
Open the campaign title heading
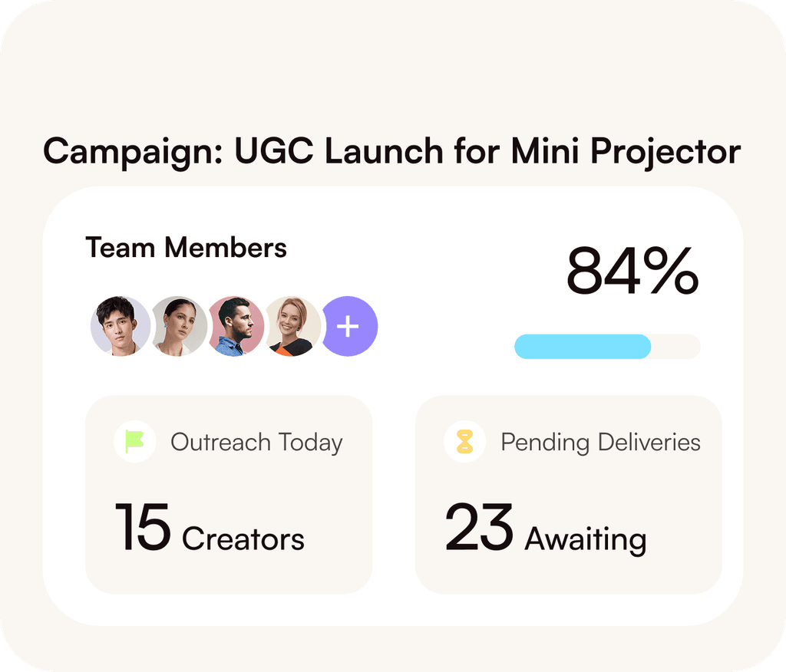click(x=391, y=150)
